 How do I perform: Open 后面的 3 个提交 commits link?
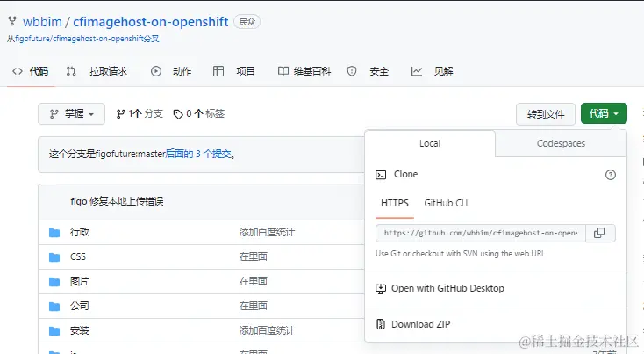click(x=198, y=155)
